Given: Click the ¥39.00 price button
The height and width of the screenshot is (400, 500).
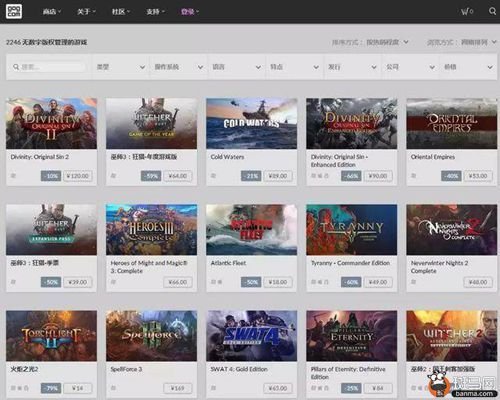Looking at the screenshot, I should coord(78,282).
